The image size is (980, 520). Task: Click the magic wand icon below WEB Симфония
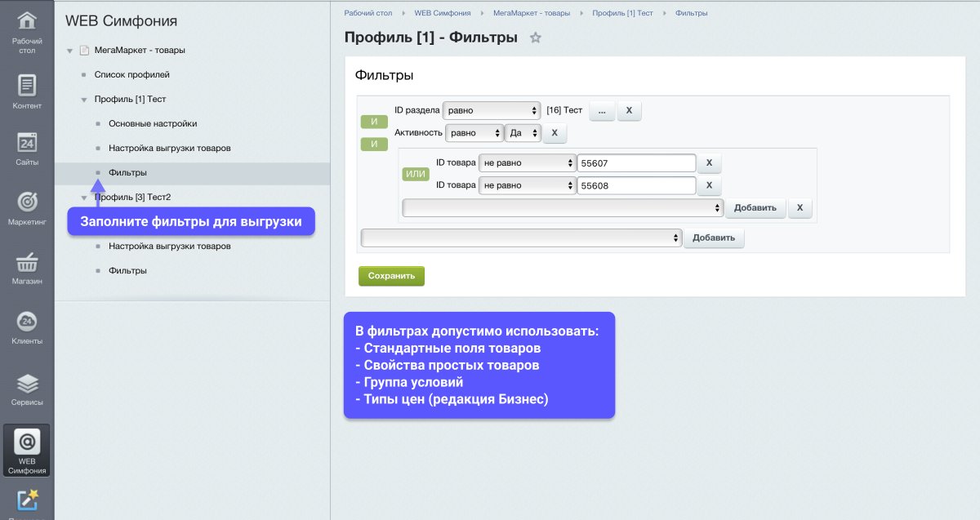26,500
